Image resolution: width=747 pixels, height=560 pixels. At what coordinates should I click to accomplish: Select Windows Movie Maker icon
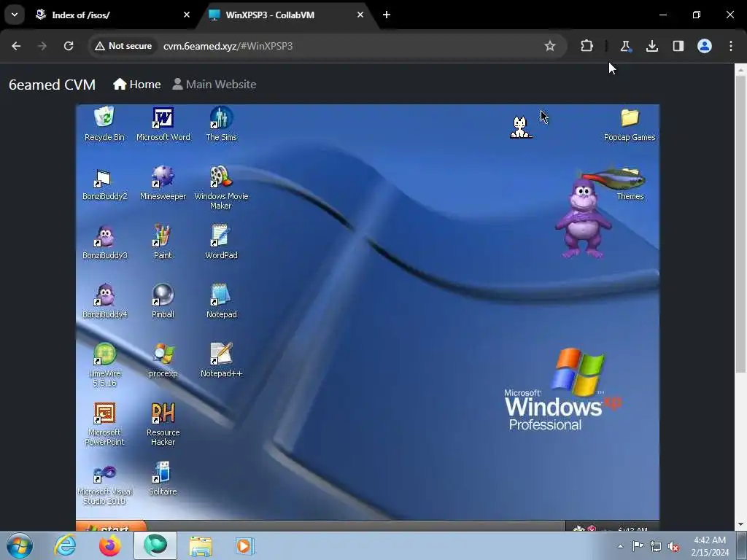pyautogui.click(x=221, y=187)
